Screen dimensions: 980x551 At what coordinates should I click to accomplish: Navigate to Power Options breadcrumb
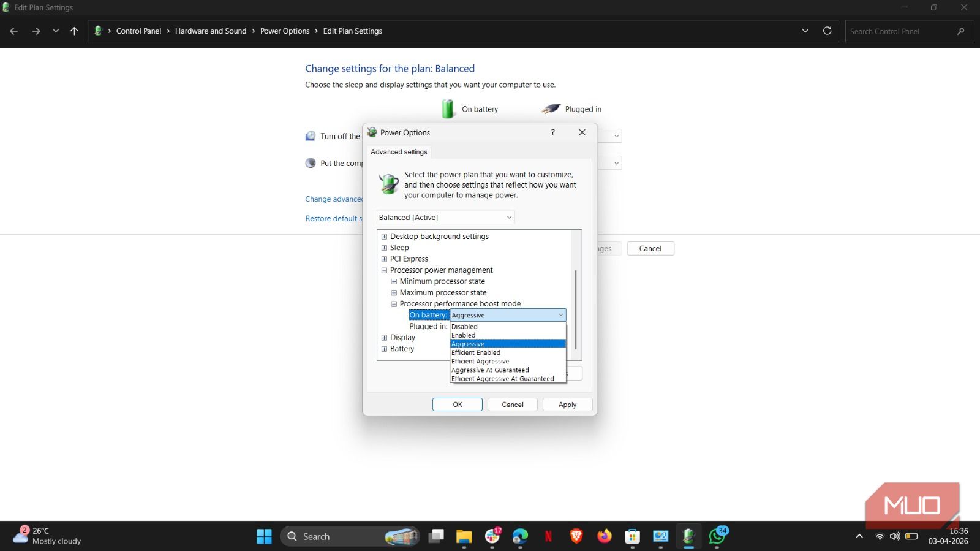285,31
